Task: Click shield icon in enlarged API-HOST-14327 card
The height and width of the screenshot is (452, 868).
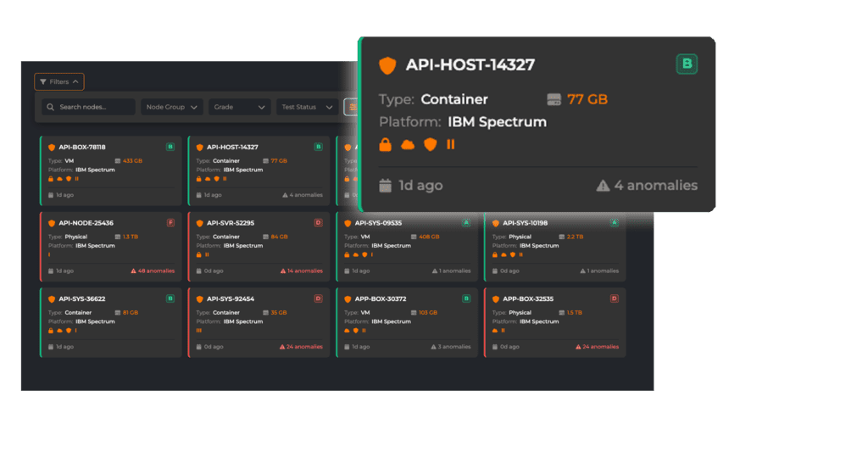Action: tap(387, 64)
